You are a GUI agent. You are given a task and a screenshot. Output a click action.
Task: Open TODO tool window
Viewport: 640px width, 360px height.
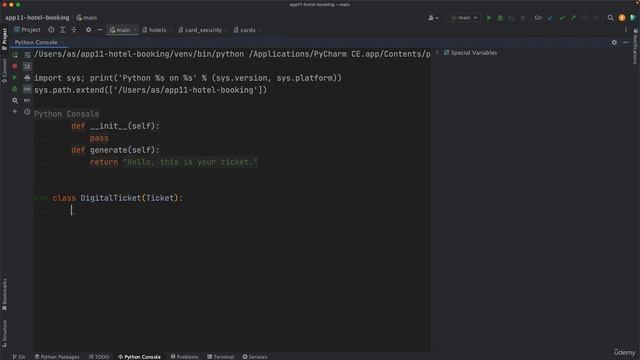[x=99, y=357]
